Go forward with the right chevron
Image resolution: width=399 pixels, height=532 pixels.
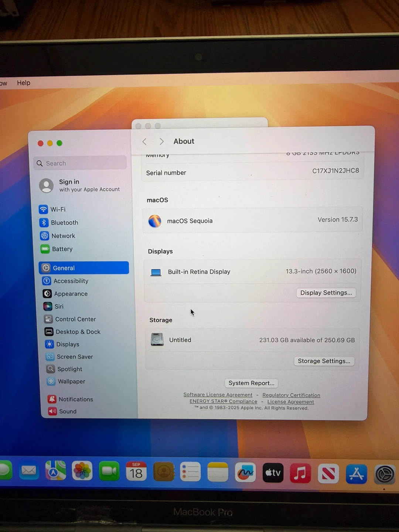pos(161,141)
